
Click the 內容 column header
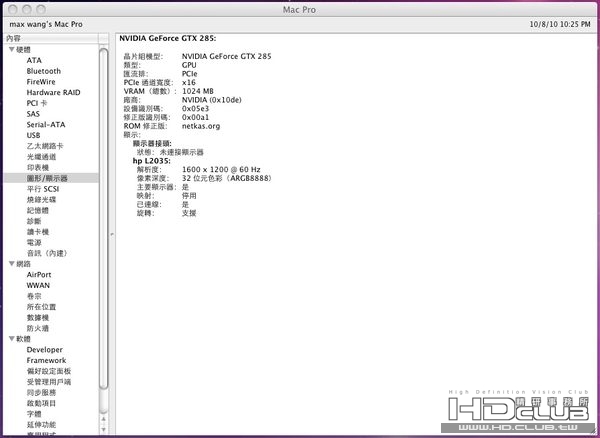51,39
